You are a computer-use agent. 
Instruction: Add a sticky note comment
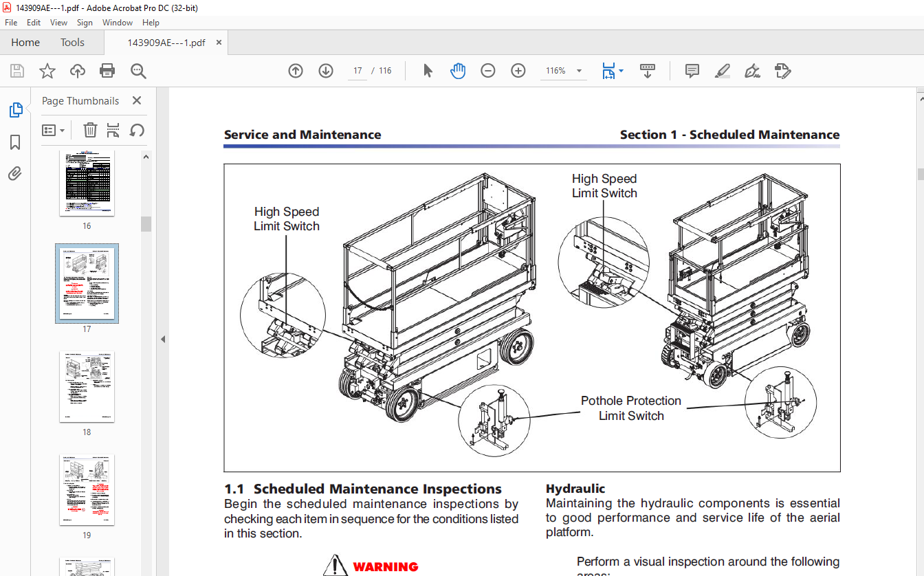coord(692,71)
